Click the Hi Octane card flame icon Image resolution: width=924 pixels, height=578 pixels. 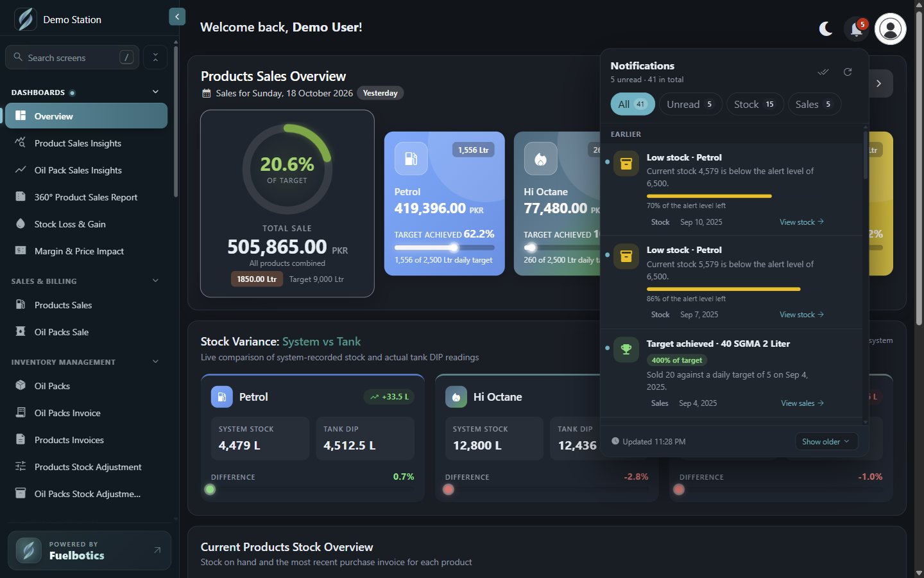[x=540, y=159]
